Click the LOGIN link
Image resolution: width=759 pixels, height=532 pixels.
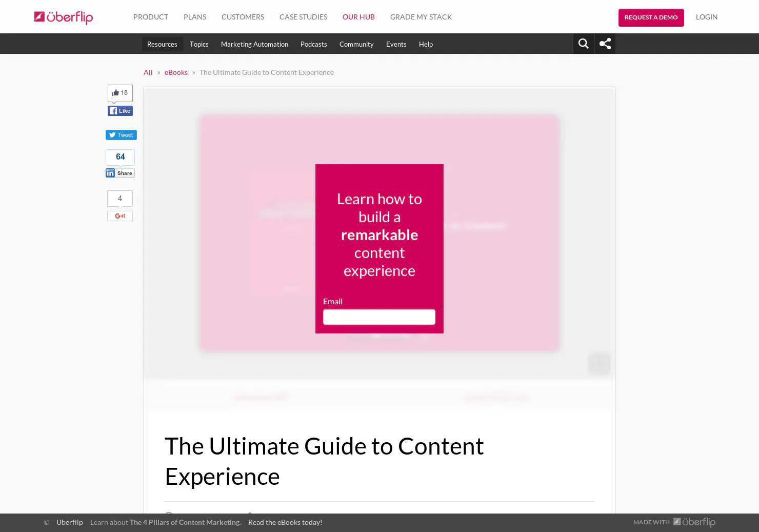click(707, 17)
